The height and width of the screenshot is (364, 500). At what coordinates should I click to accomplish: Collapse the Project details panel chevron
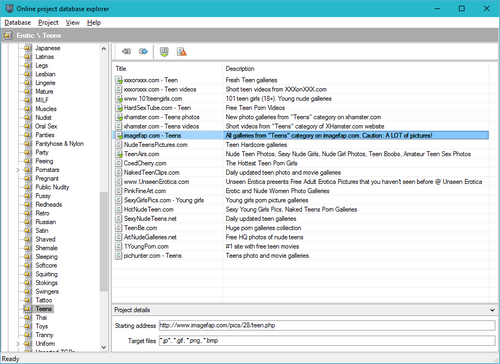tap(492, 310)
